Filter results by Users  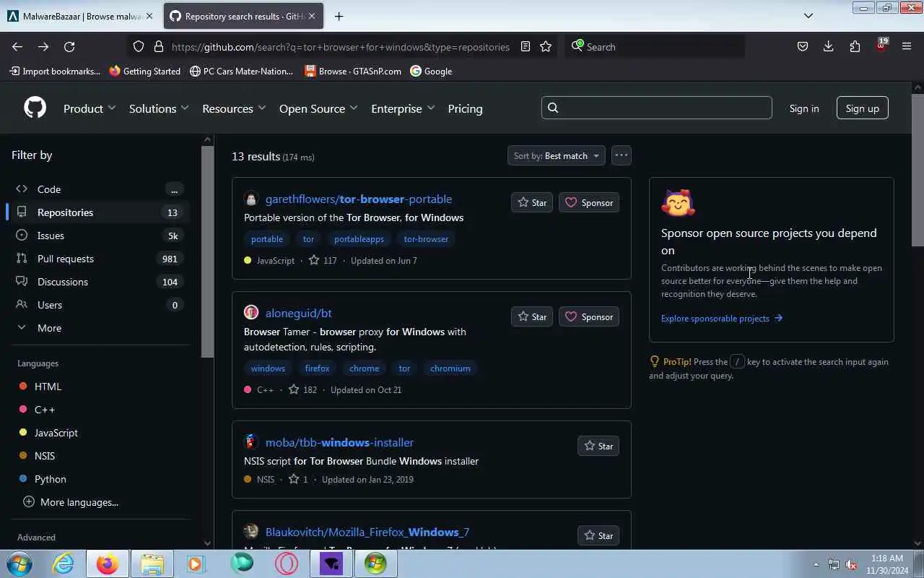(98, 305)
